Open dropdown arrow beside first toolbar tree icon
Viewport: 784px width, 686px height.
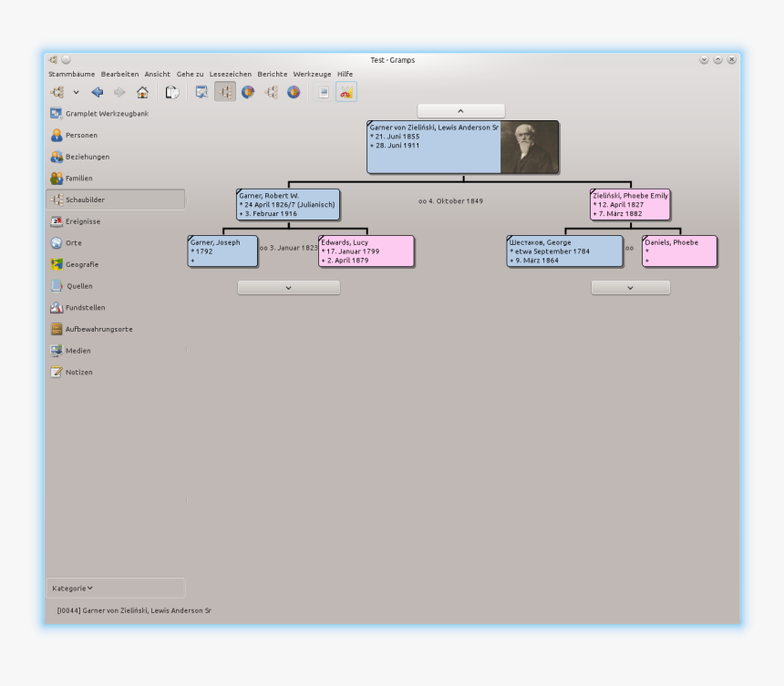click(76, 92)
